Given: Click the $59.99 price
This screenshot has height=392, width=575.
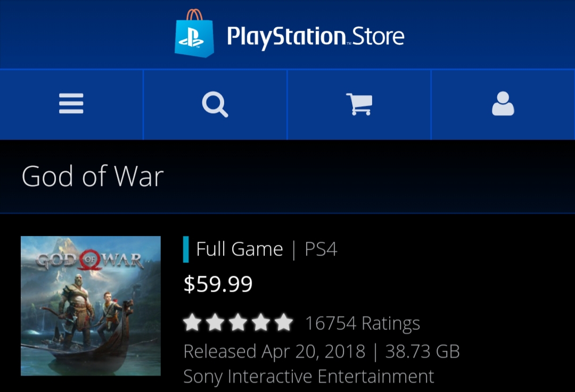Looking at the screenshot, I should (218, 284).
